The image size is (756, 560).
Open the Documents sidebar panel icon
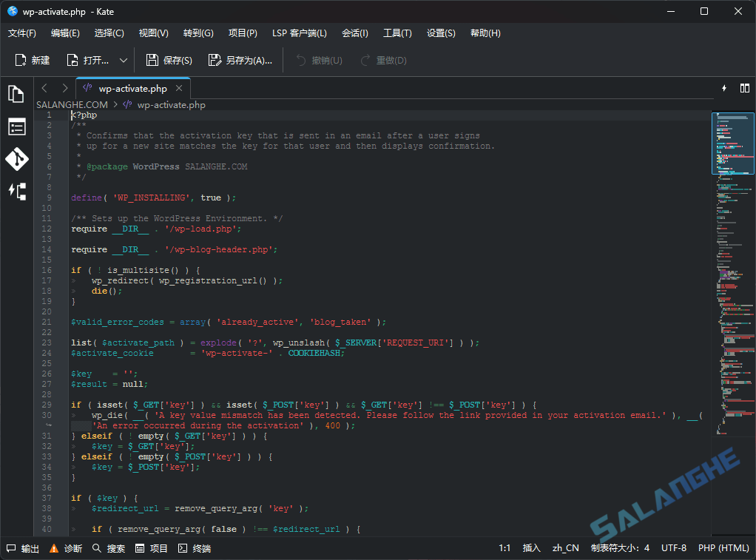16,94
